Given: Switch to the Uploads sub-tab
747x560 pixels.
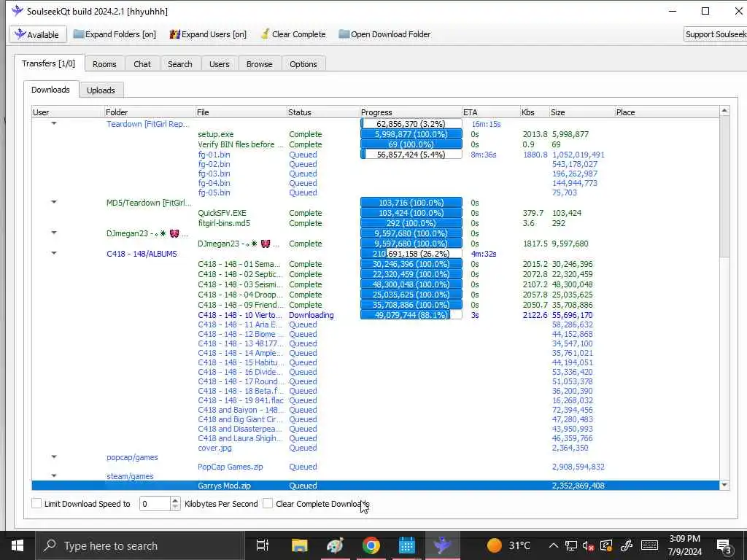Looking at the screenshot, I should (x=101, y=90).
